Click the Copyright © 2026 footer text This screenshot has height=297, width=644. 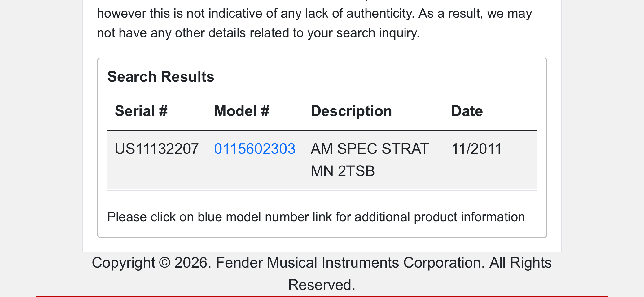[151, 263]
